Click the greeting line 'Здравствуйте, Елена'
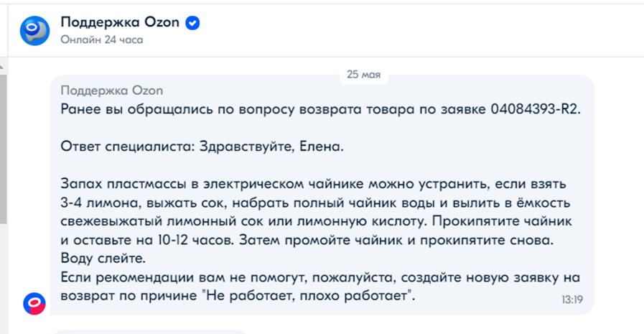The height and width of the screenshot is (334, 644). coord(271,147)
